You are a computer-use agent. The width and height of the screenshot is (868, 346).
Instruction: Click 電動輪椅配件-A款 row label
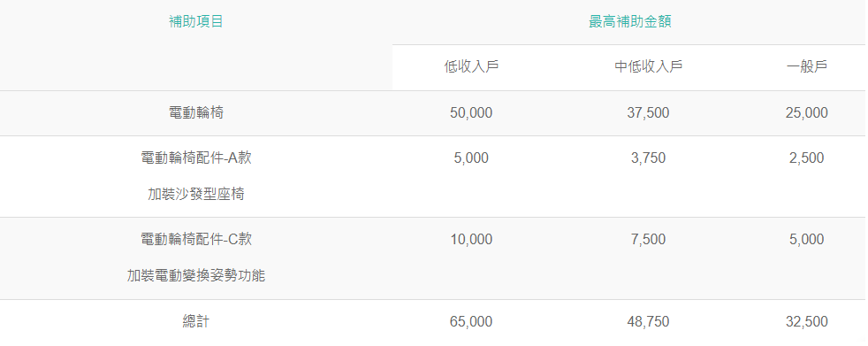[196, 158]
